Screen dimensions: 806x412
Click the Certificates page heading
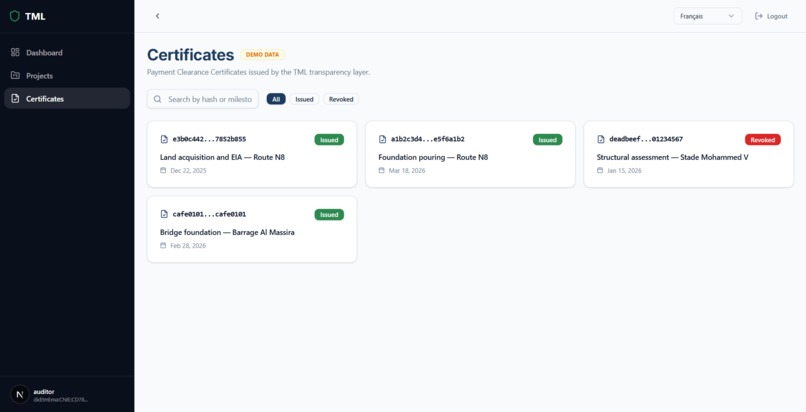(191, 54)
